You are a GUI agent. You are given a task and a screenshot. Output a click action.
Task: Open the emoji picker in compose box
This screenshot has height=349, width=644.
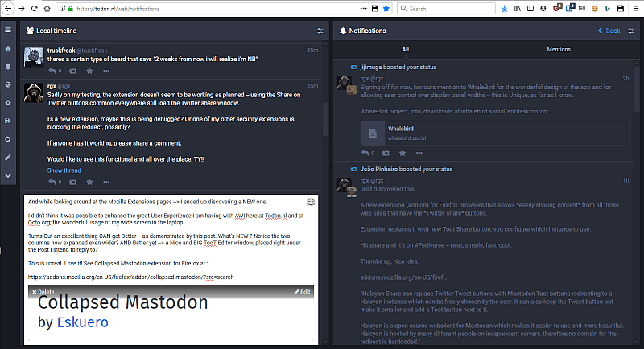coord(311,201)
